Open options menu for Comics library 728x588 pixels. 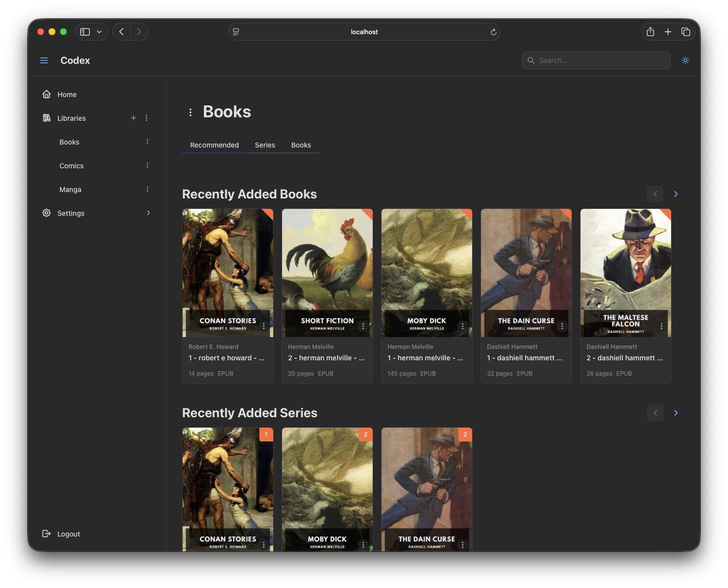click(147, 165)
